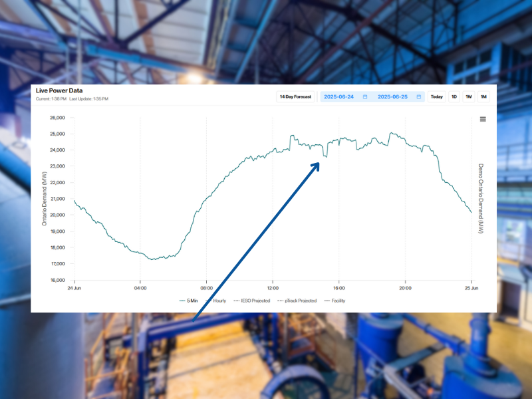Switch to the 1M view
Screen dimensions: 532x399
484,96
